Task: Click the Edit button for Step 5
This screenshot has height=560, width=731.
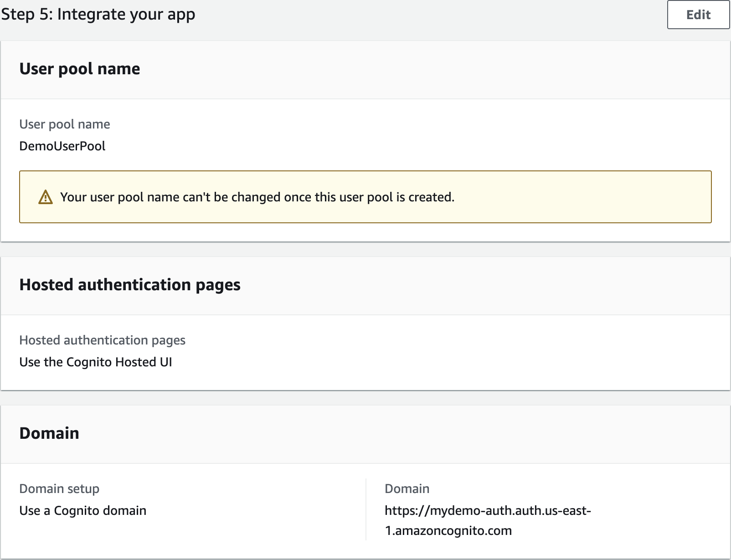Action: (x=698, y=15)
